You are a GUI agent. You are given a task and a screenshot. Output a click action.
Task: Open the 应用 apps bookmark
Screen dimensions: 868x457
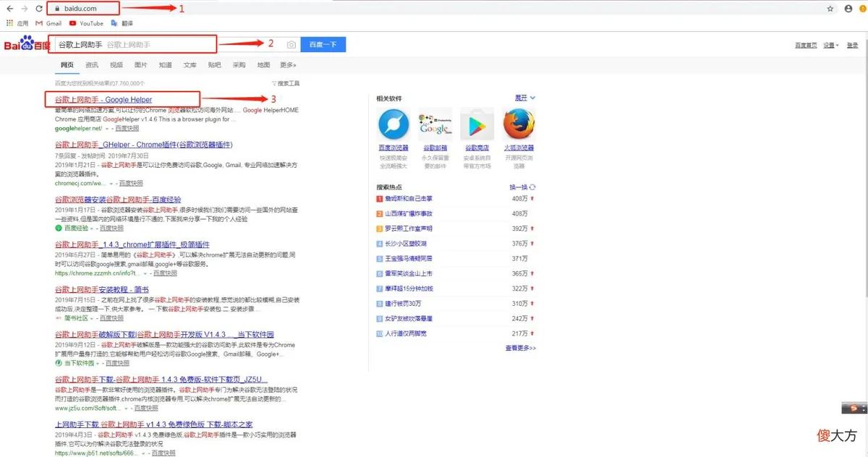click(17, 23)
